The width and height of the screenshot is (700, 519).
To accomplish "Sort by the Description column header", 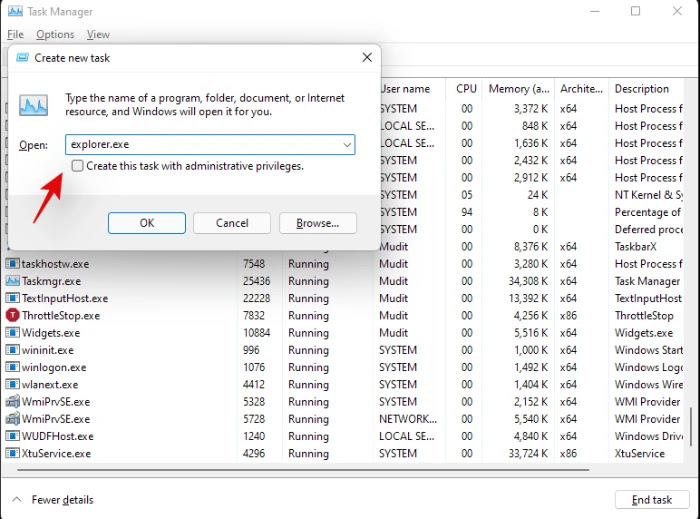I will point(642,89).
